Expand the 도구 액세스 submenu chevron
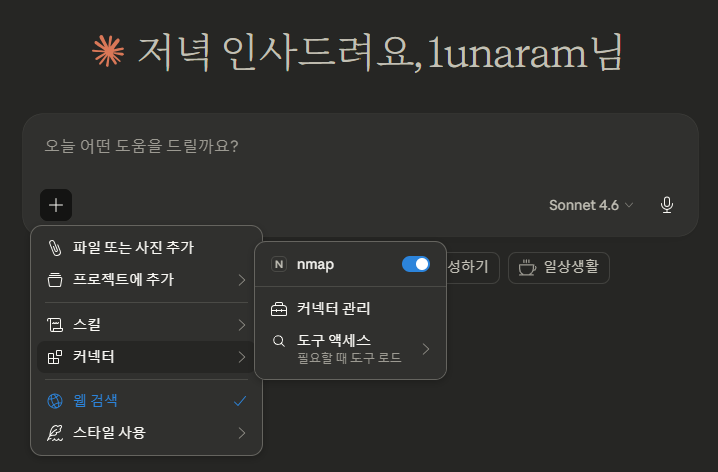This screenshot has height=472, width=718. (x=425, y=348)
